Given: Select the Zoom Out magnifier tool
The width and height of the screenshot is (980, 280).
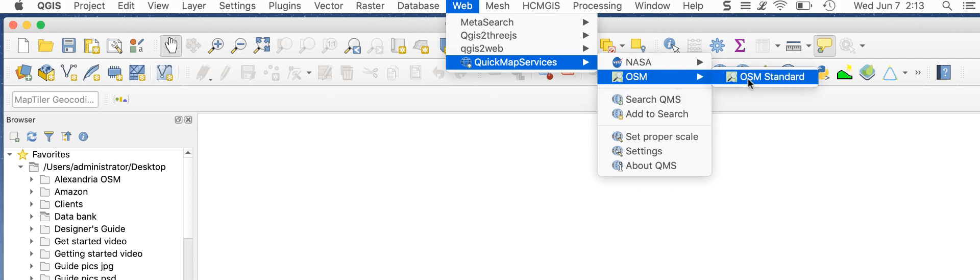Looking at the screenshot, I should 238,46.
